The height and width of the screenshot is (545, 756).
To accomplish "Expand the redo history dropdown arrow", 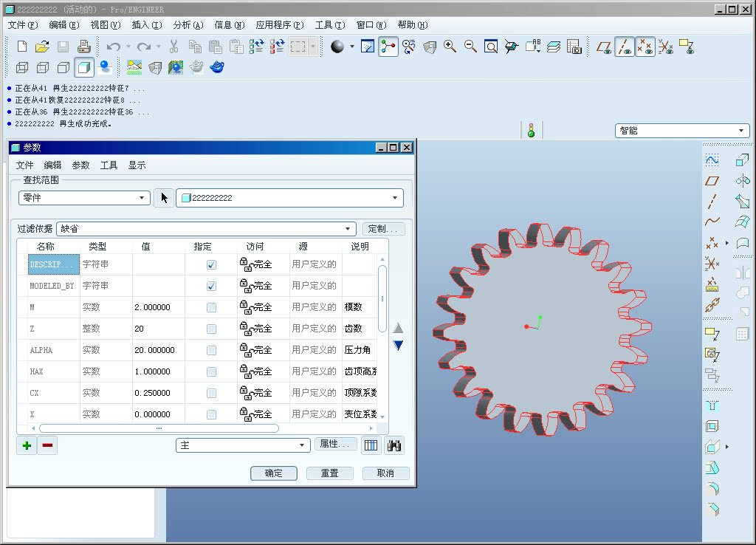I will (x=159, y=47).
